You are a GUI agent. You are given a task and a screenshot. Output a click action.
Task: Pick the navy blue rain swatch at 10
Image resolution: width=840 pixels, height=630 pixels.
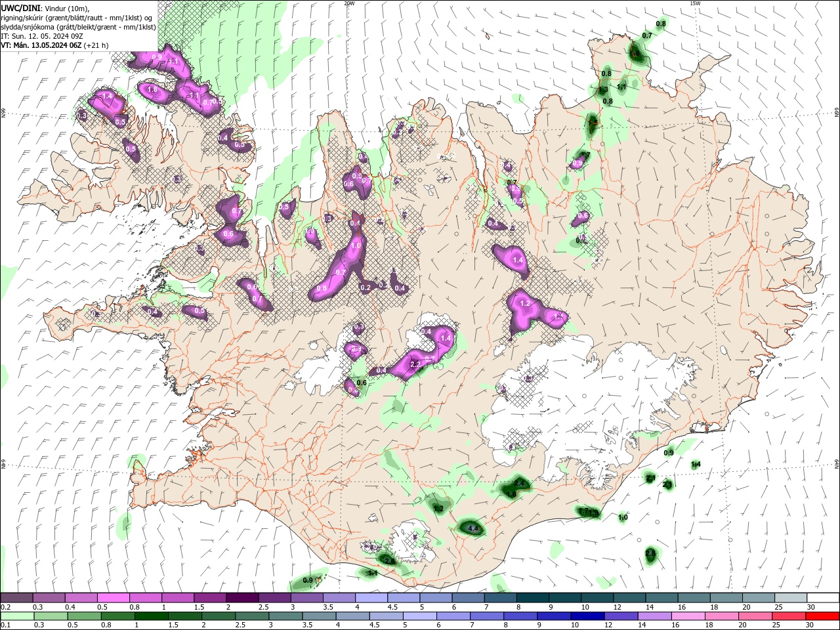(x=586, y=616)
